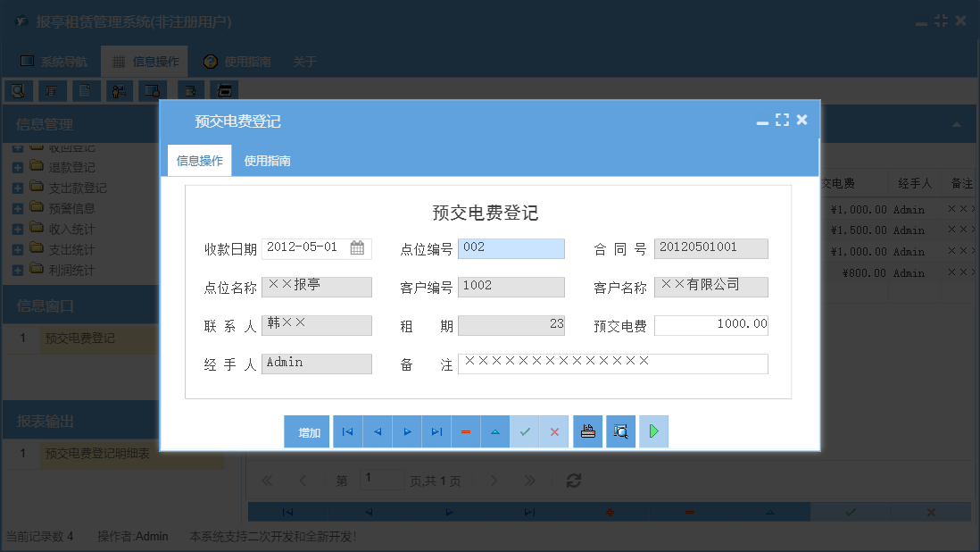Jump to the first record using the dialog navigator

(347, 431)
